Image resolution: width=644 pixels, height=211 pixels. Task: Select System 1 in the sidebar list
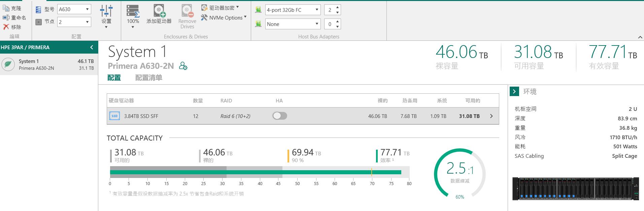[49, 64]
